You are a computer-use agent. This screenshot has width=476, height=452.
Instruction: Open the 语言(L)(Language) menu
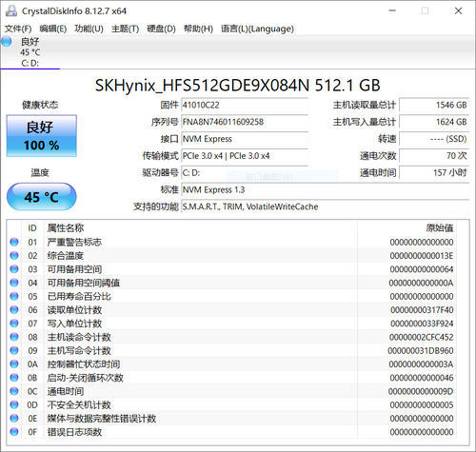click(257, 29)
